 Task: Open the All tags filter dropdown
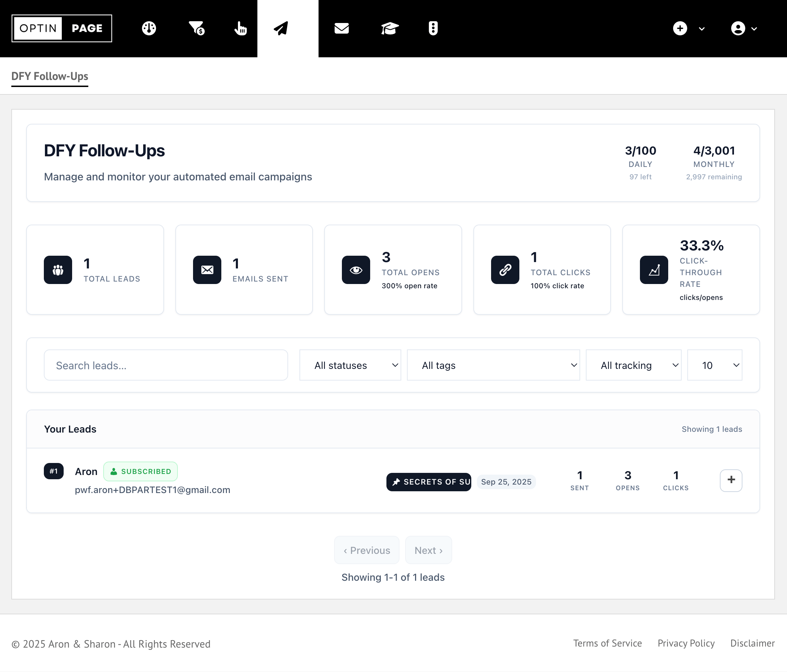493,365
